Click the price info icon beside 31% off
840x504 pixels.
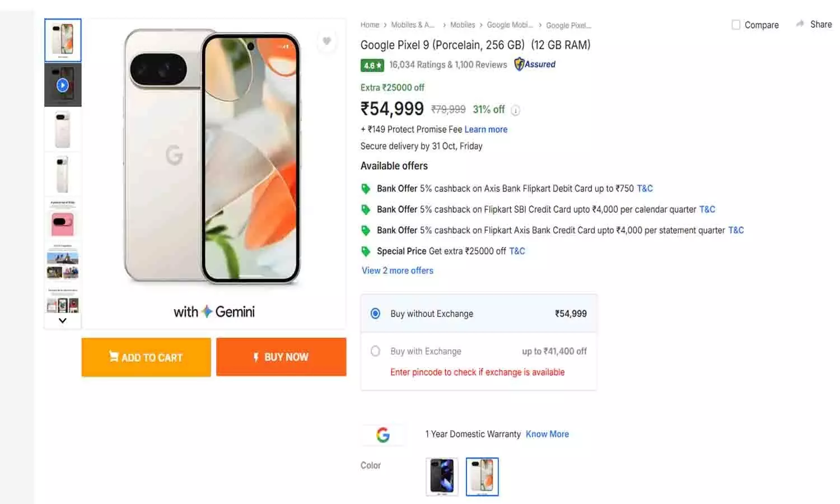(x=515, y=110)
